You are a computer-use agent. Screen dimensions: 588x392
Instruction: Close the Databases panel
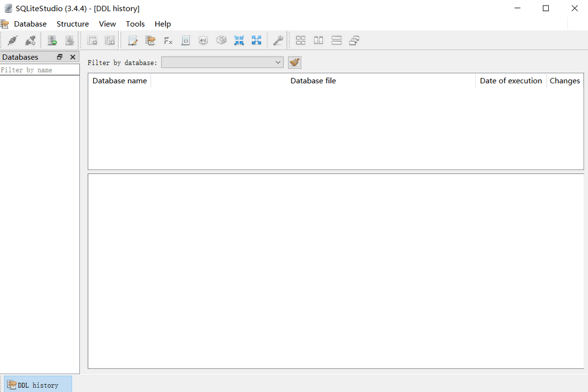tap(73, 57)
